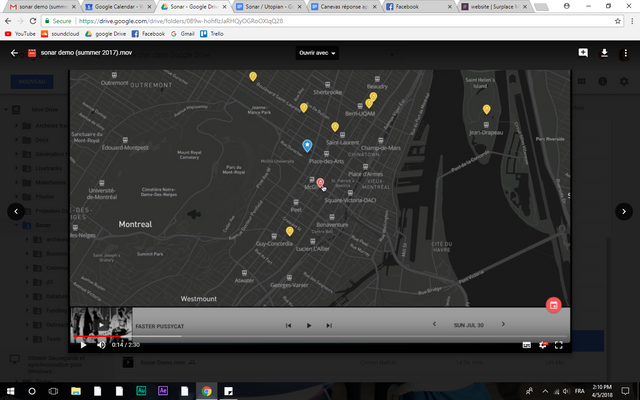
Task: Expand the Photos folder in Drive tree
Action: [17, 196]
